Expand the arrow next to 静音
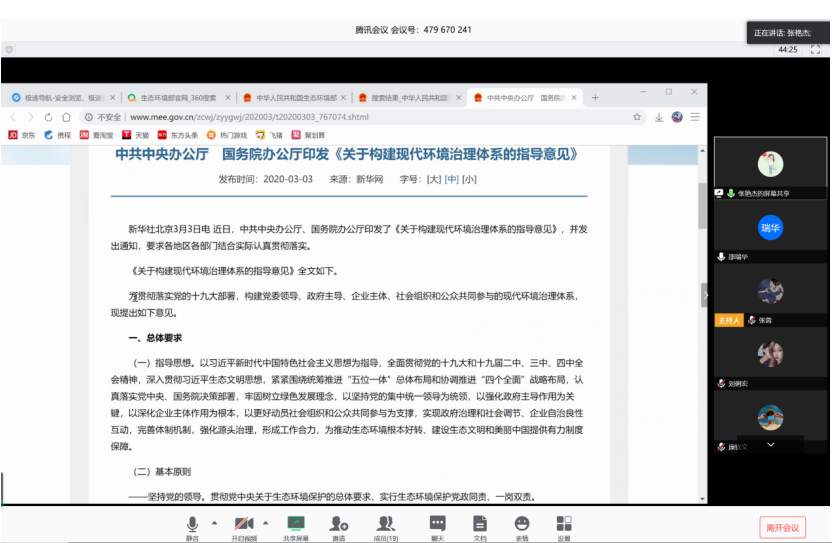Viewport: 832px width, 543px height. tap(214, 522)
